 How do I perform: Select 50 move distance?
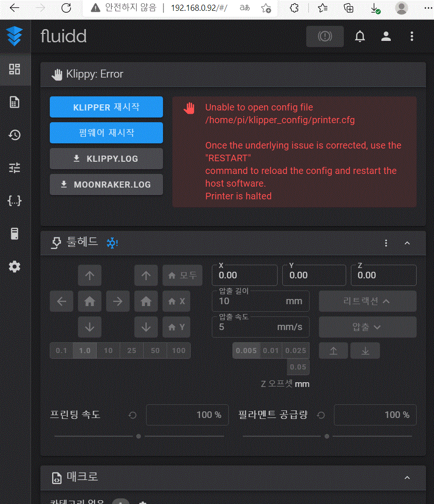pyautogui.click(x=155, y=351)
